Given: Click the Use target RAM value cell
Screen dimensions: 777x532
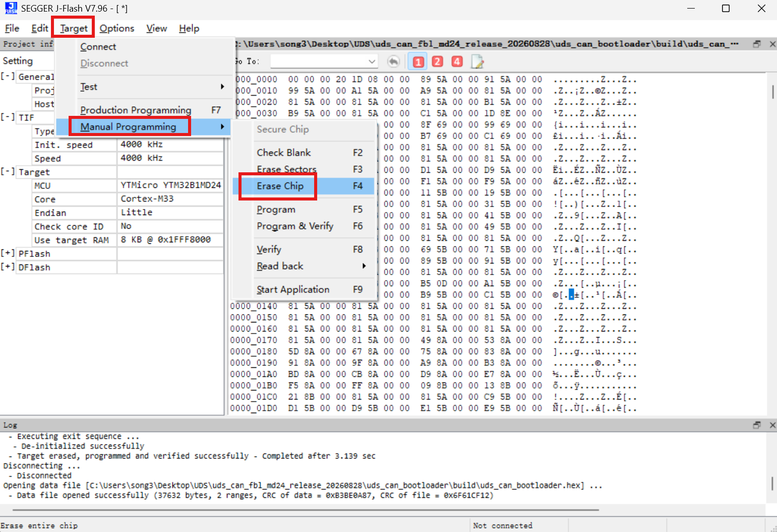Looking at the screenshot, I should (170, 240).
